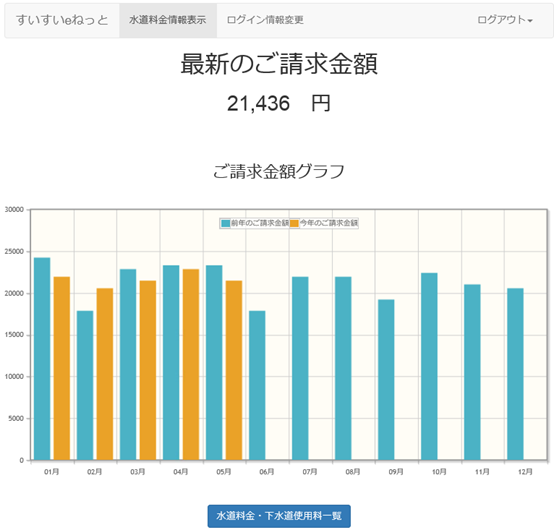This screenshot has height=530, width=554.
Task: Click the 03月 axis label
Action: pyautogui.click(x=137, y=472)
